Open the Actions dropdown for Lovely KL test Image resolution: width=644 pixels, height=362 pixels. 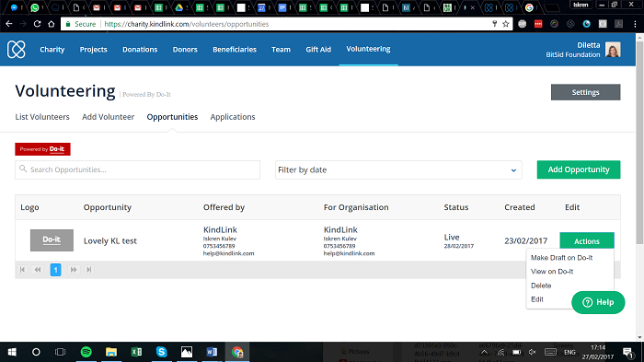587,241
